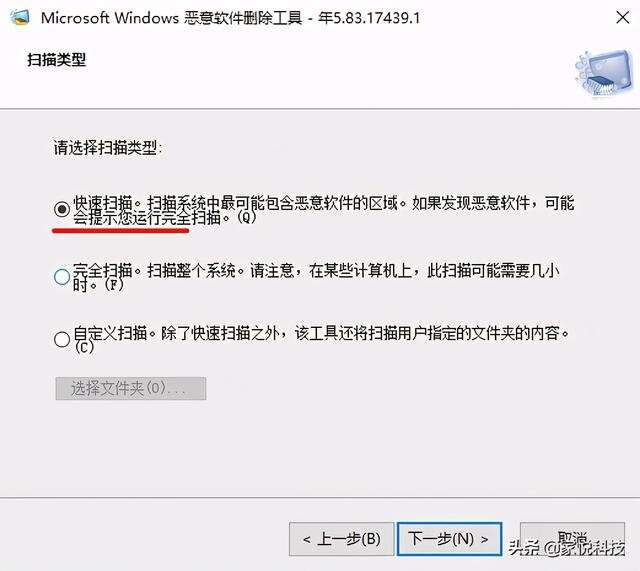This screenshot has height=571, width=640.
Task: Select the 完全扫描 radio button
Action: (62, 276)
